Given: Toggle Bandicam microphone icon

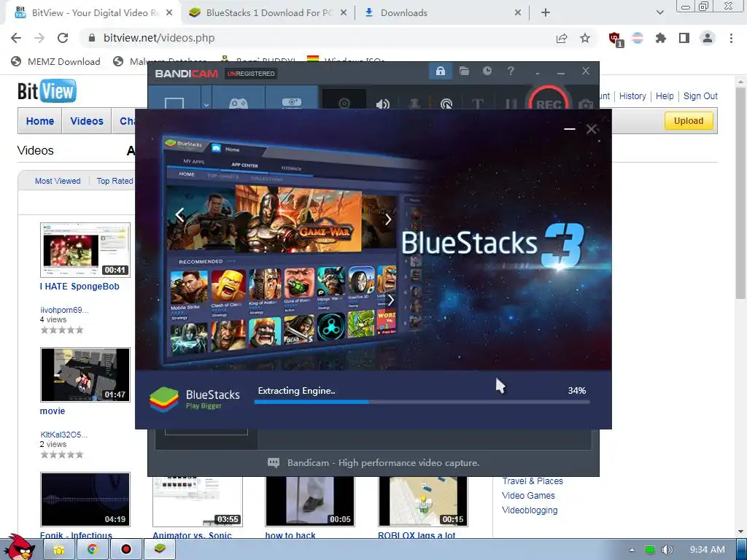Looking at the screenshot, I should [414, 104].
